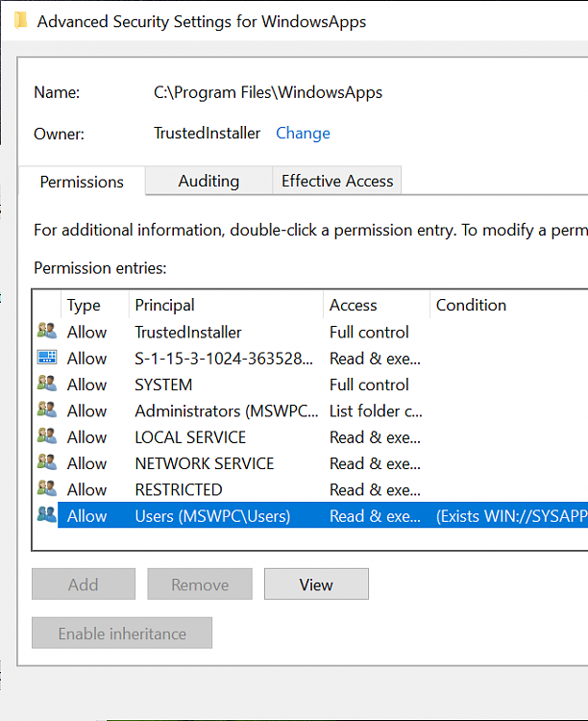Click the NETWORK SERVICE entry's user icon
This screenshot has width=588, height=721.
(x=46, y=463)
